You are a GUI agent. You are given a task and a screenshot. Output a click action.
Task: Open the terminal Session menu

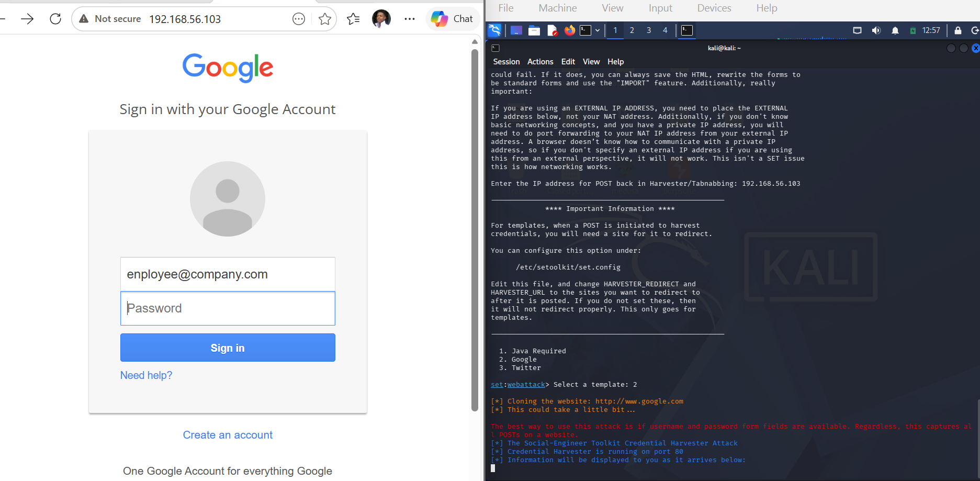tap(506, 62)
